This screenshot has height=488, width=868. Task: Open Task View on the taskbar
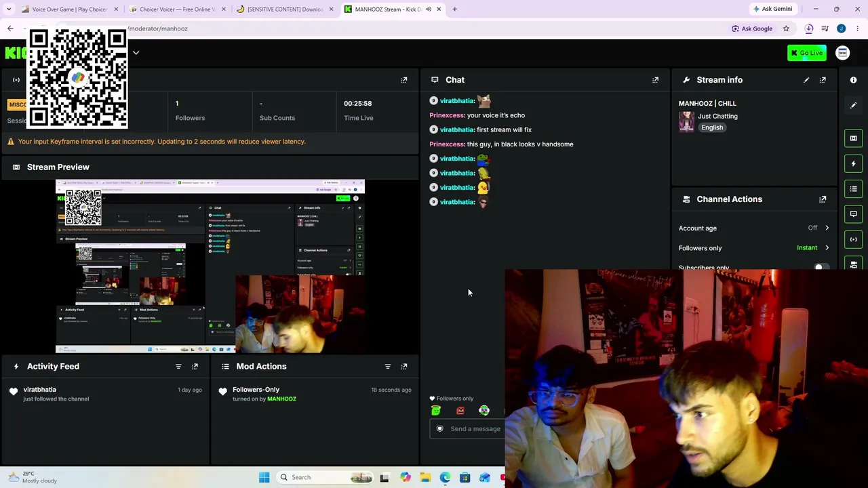[384, 477]
